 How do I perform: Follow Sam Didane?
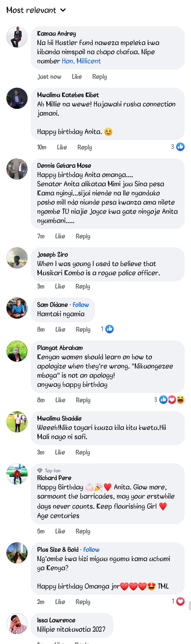click(81, 305)
